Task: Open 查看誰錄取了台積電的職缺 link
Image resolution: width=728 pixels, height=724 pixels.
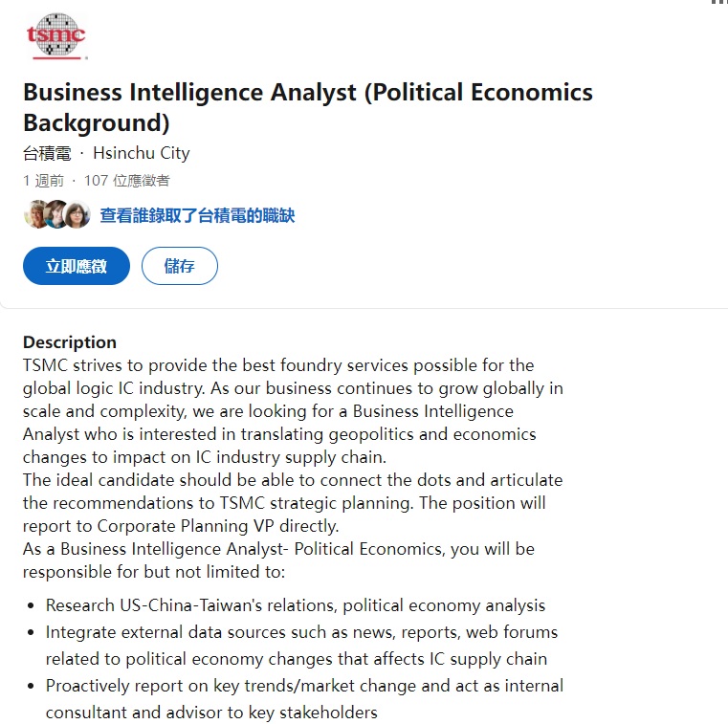Action: pyautogui.click(x=197, y=215)
